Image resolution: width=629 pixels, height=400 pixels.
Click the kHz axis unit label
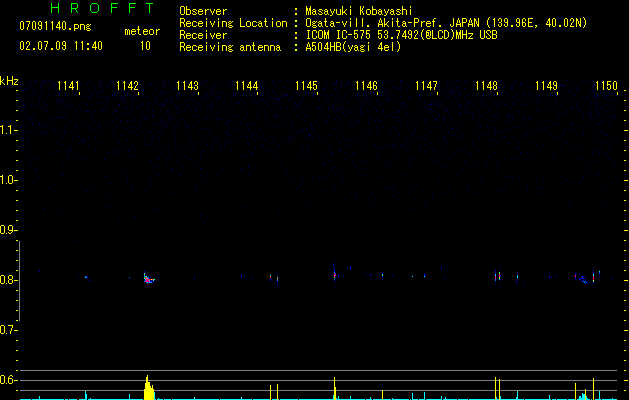click(9, 81)
